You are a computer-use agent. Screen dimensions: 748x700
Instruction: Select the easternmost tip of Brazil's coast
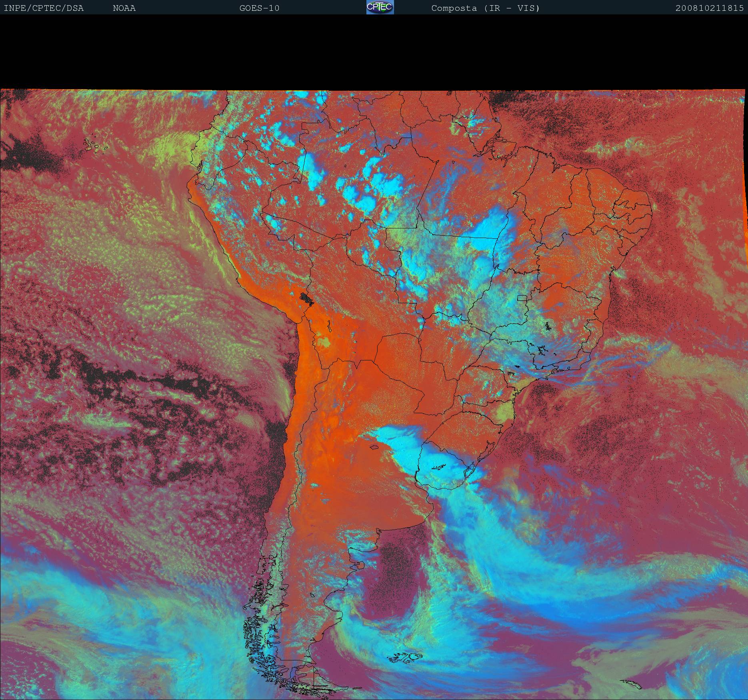point(651,208)
